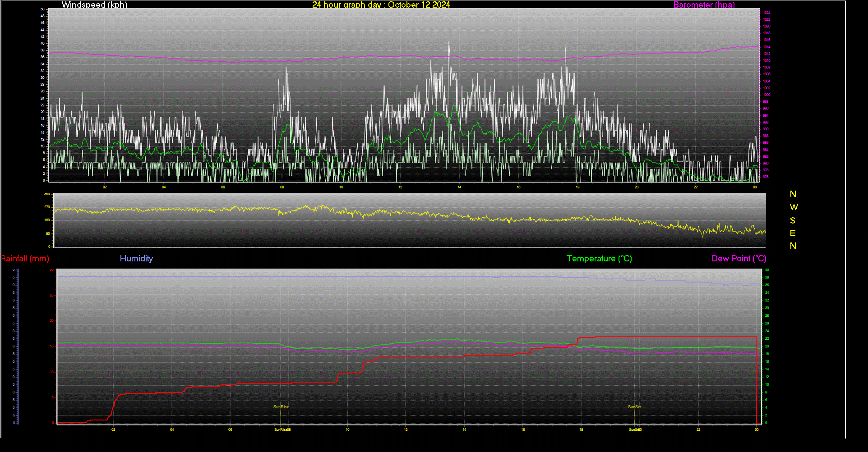868x452 pixels.
Task: Click the '20' tick on the windspeed axis
Action: (42, 112)
